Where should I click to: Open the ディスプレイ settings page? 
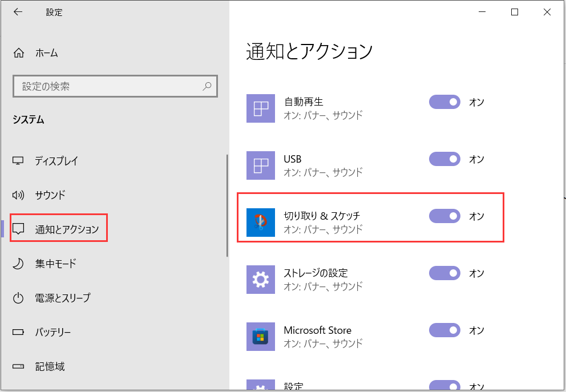pyautogui.click(x=56, y=161)
